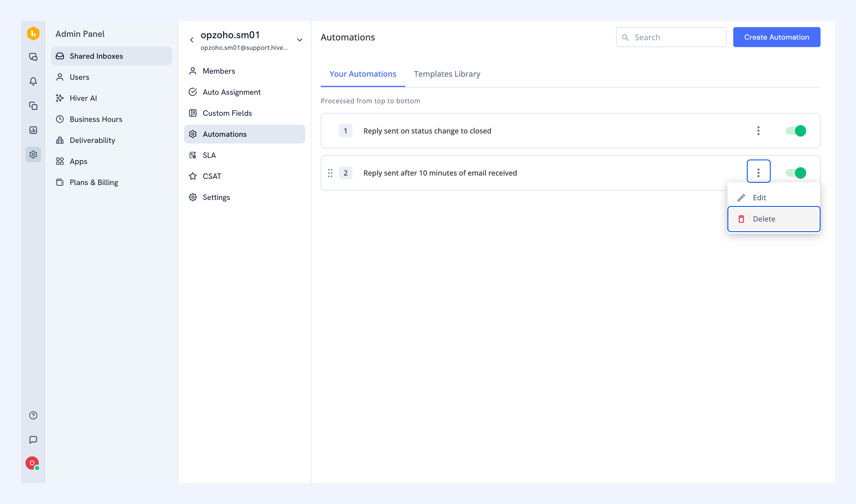Screen dimensions: 856x504
Task: Click the Create Automation button
Action: (x=776, y=37)
